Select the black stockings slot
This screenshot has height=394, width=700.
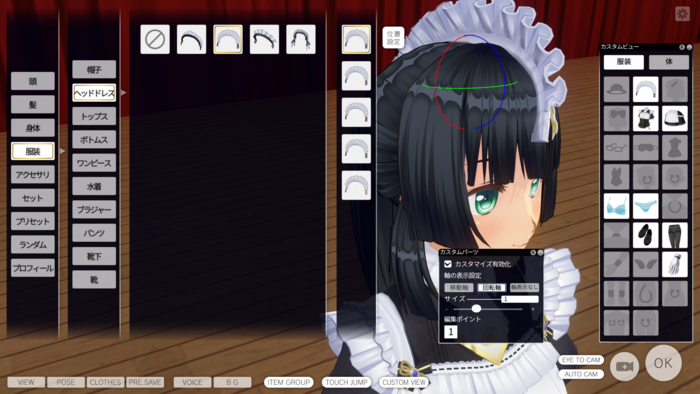pos(675,235)
